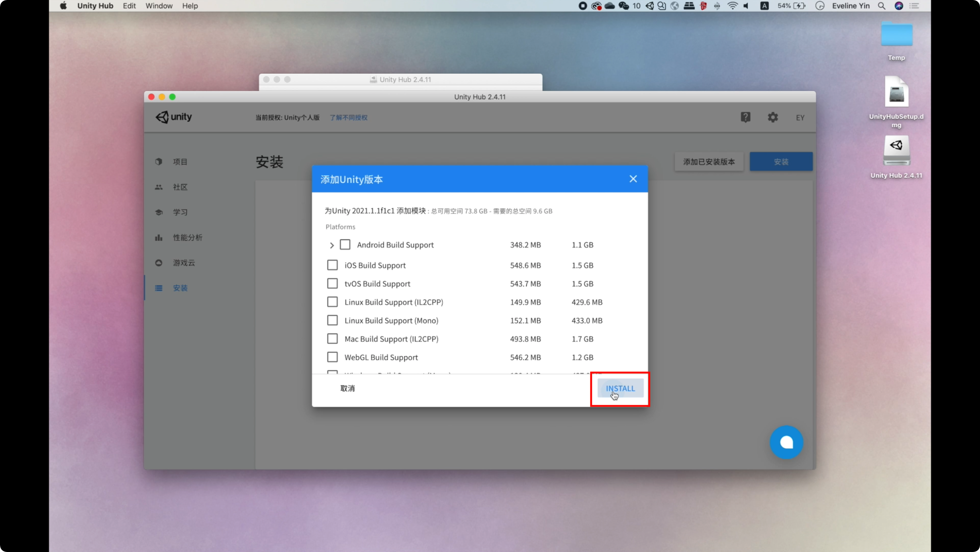Open Spotlight search in menu bar
This screenshot has height=552, width=980.
881,6
